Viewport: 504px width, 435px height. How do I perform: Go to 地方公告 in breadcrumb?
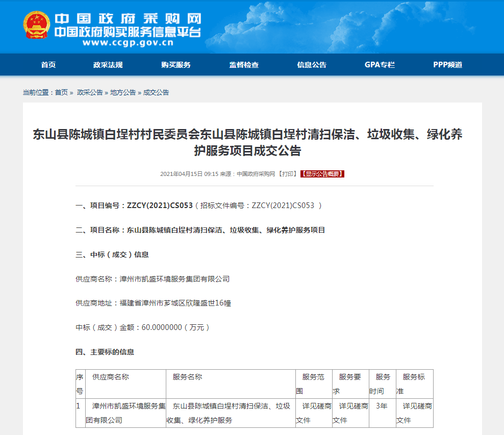click(123, 92)
